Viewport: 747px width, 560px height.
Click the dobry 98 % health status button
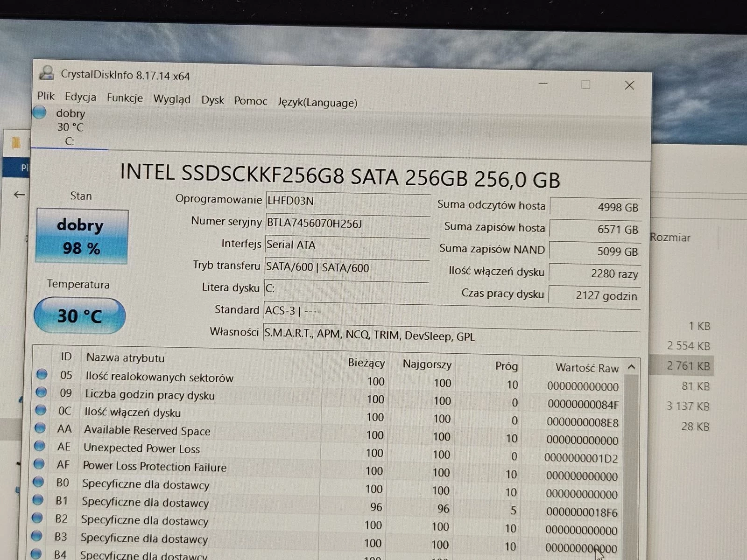(82, 236)
